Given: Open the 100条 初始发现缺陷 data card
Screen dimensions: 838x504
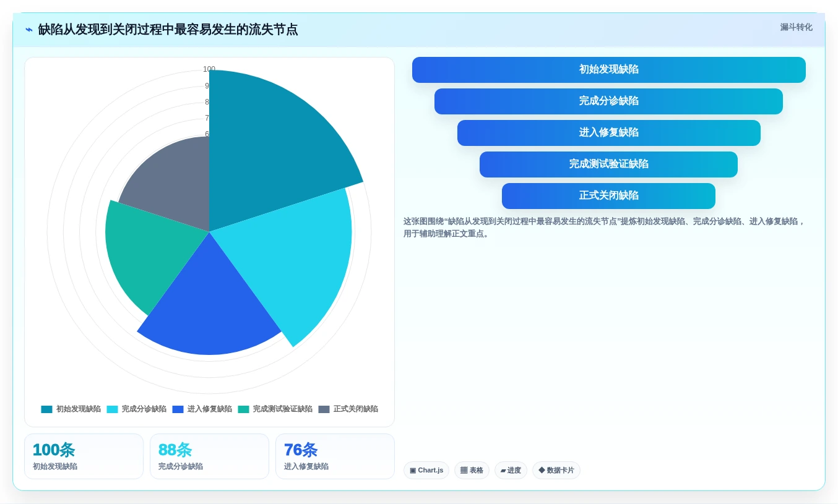Looking at the screenshot, I should coord(84,456).
